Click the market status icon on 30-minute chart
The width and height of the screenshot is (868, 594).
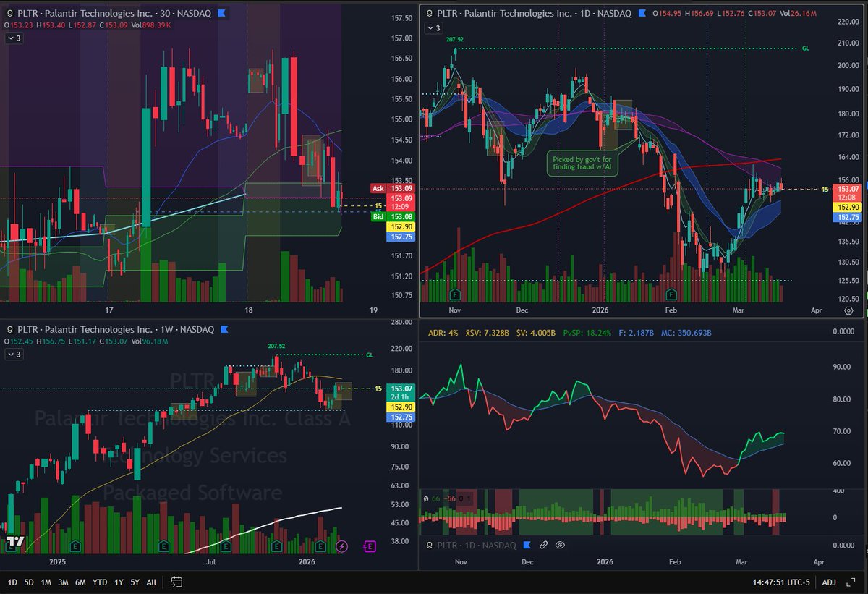[x=10, y=13]
